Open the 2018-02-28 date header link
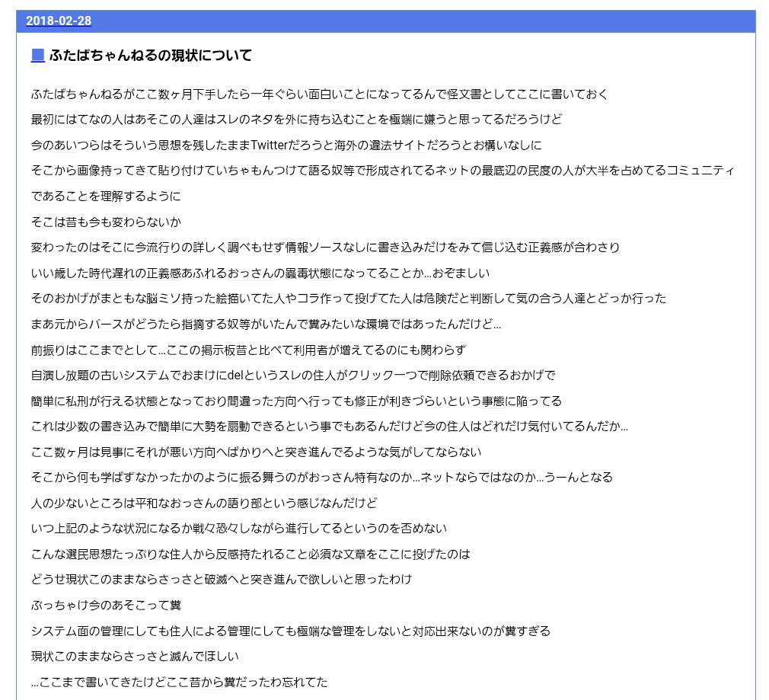This screenshot has width=769, height=700. click(x=59, y=21)
